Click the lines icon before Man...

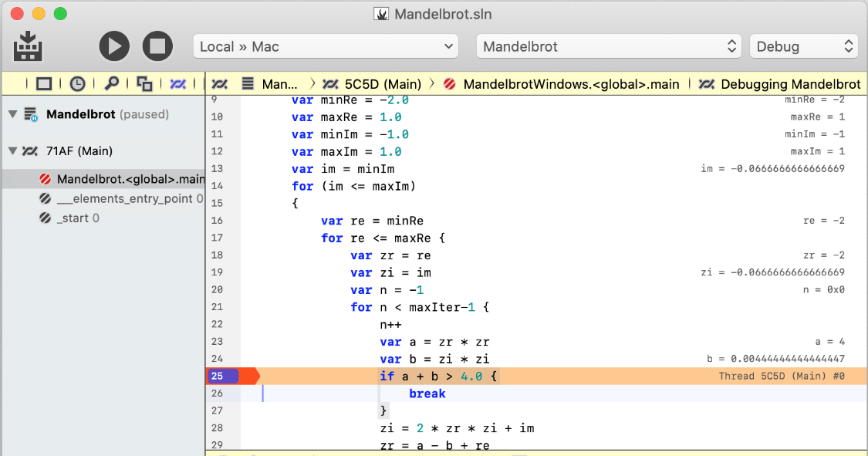(x=248, y=84)
